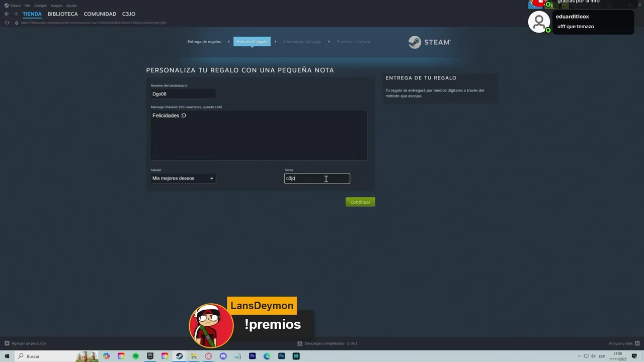Click the Mensaje text area
This screenshot has height=362, width=644.
(x=259, y=136)
